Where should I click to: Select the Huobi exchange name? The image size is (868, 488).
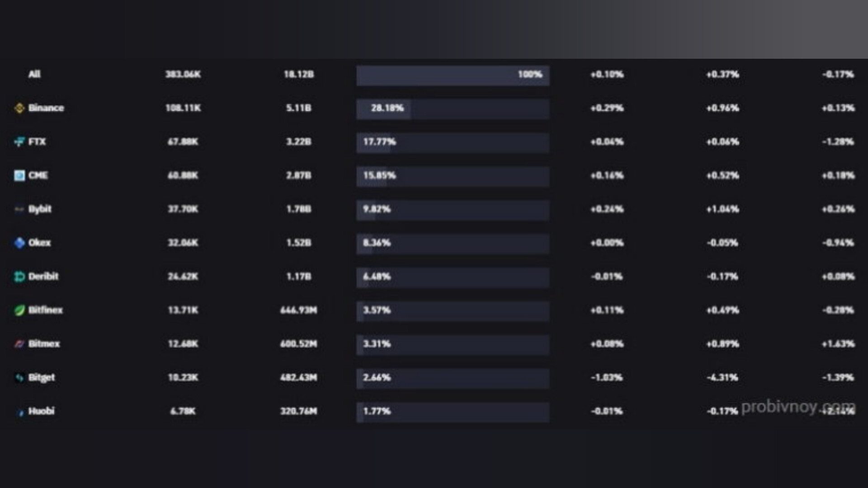[x=41, y=411]
